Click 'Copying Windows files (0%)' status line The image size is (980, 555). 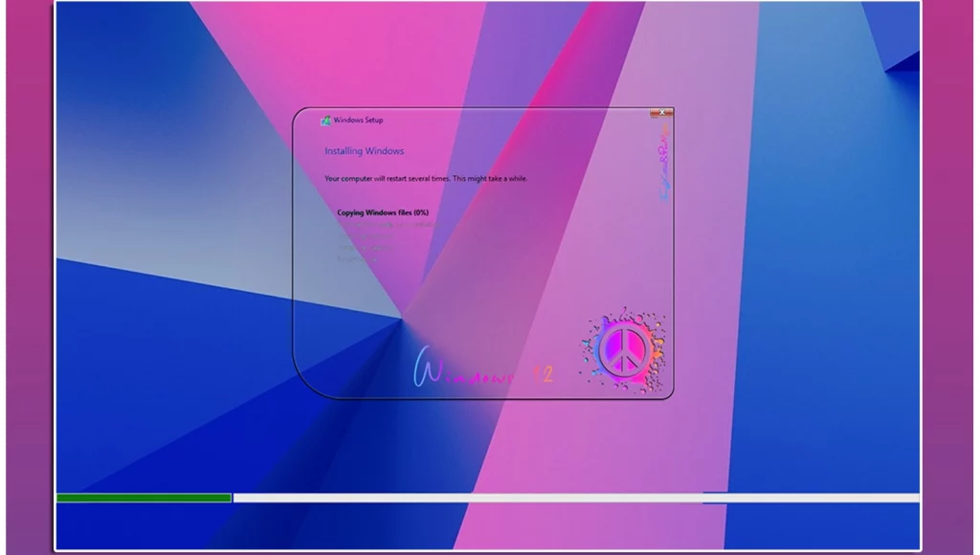click(x=383, y=212)
